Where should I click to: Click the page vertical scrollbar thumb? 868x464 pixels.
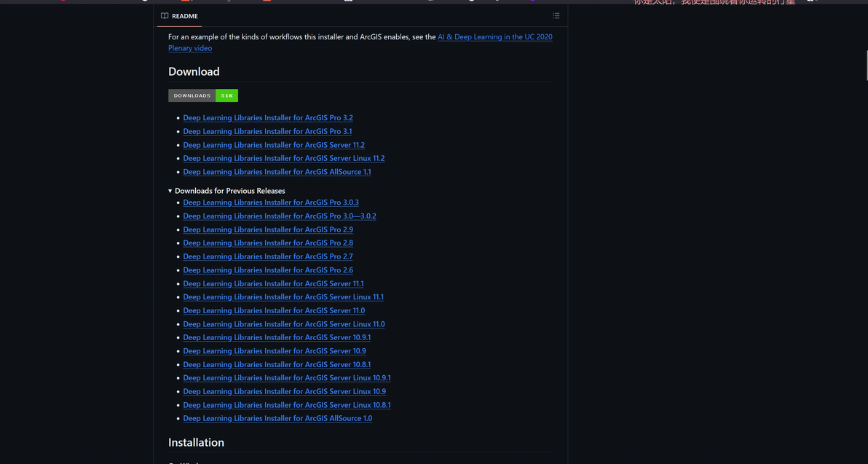[x=867, y=65]
